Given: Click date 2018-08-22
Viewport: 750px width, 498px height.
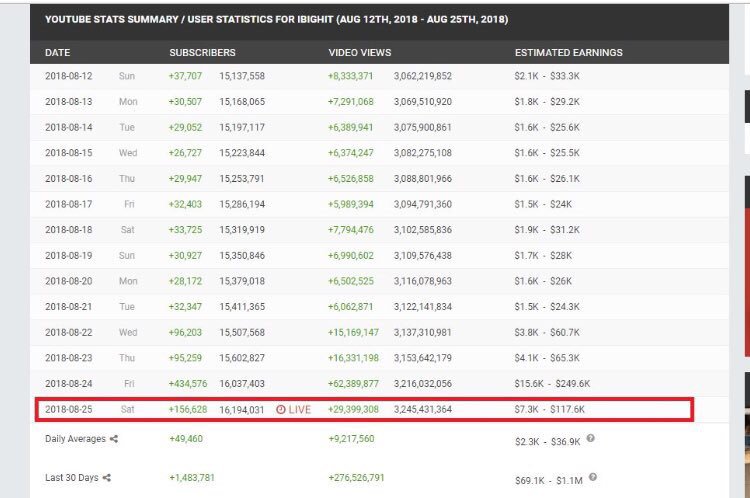Looking at the screenshot, I should pyautogui.click(x=68, y=332).
